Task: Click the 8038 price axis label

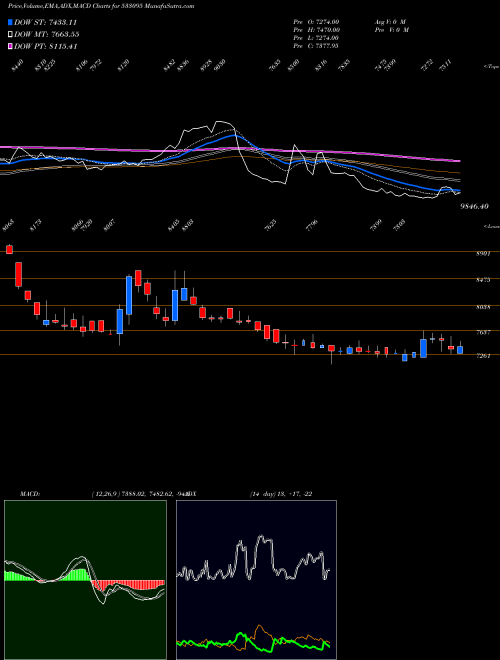Action: point(482,307)
